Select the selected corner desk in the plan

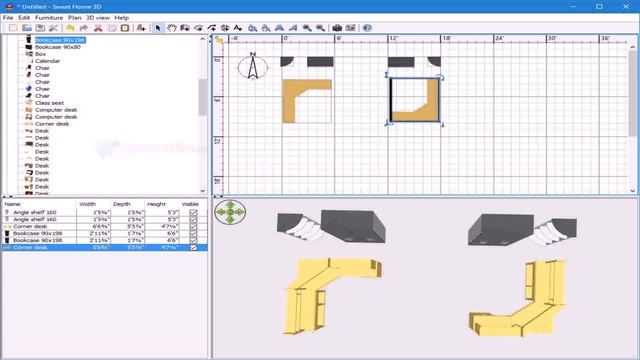coord(415,100)
